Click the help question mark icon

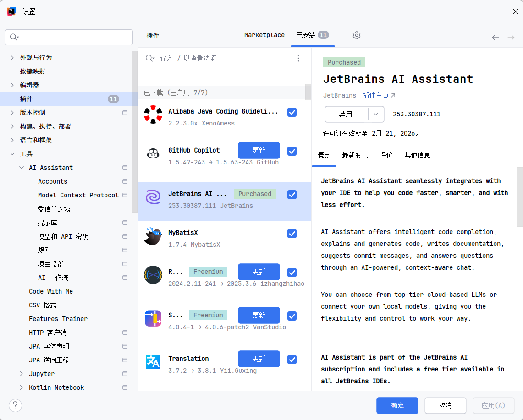click(x=15, y=405)
